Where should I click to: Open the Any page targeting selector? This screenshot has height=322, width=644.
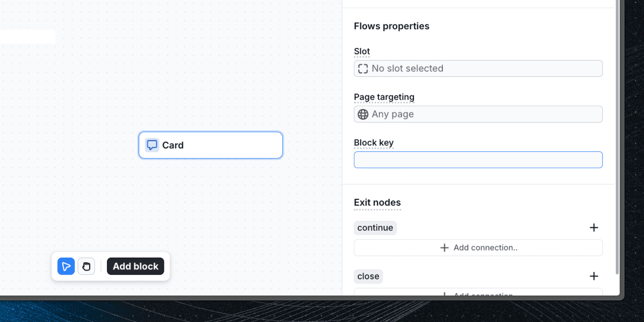[478, 114]
